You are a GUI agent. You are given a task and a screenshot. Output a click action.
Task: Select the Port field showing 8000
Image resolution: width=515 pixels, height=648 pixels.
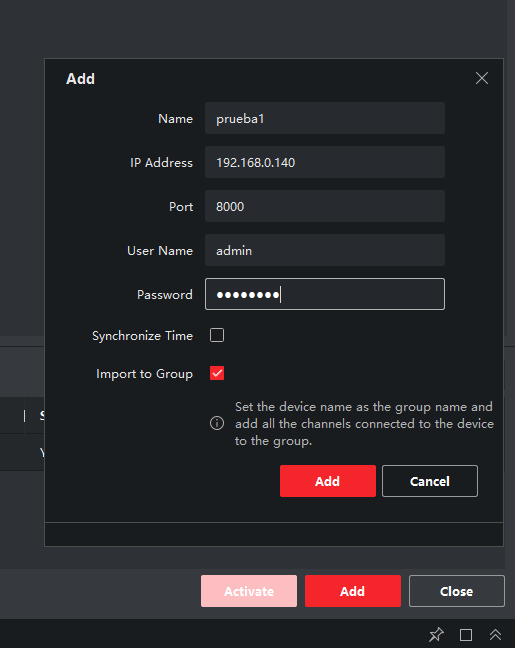[325, 206]
